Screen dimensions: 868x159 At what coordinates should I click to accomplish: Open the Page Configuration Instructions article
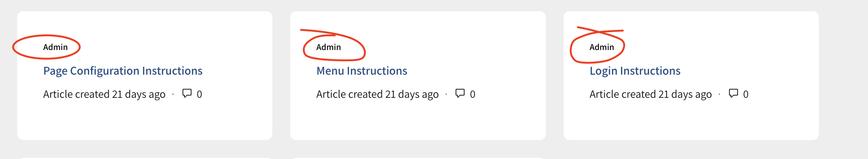(123, 71)
